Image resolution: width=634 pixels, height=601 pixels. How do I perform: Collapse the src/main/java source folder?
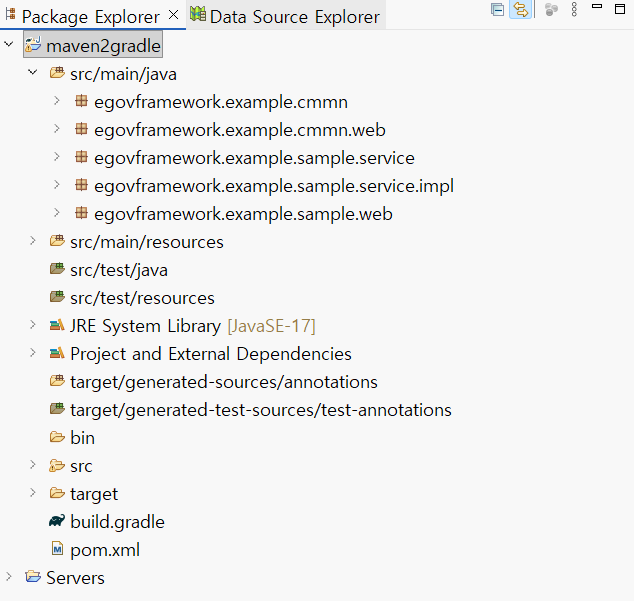click(x=33, y=73)
